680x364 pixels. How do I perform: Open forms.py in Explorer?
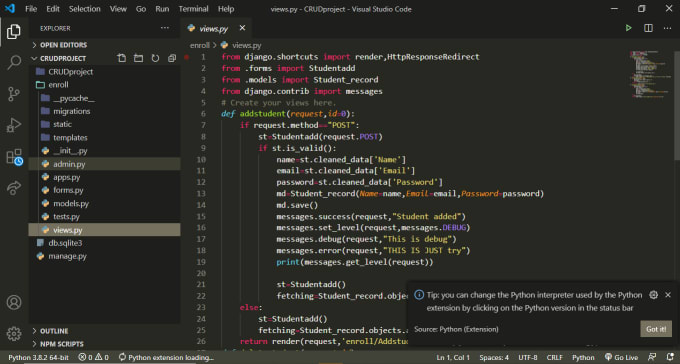105,190
